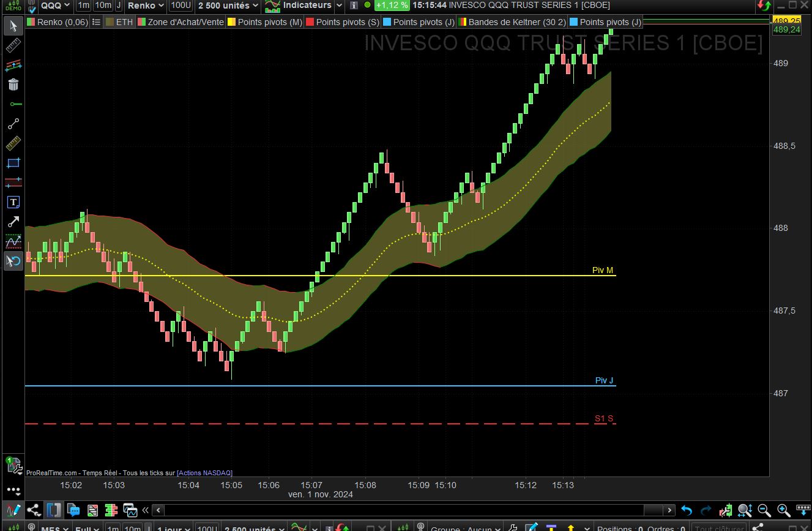The width and height of the screenshot is (812, 531).
Task: Open the Renko chart style dropdown
Action: click(146, 6)
